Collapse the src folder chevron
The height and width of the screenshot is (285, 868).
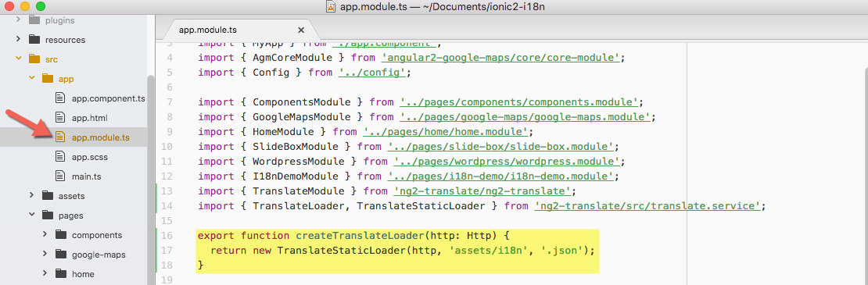tap(18, 59)
